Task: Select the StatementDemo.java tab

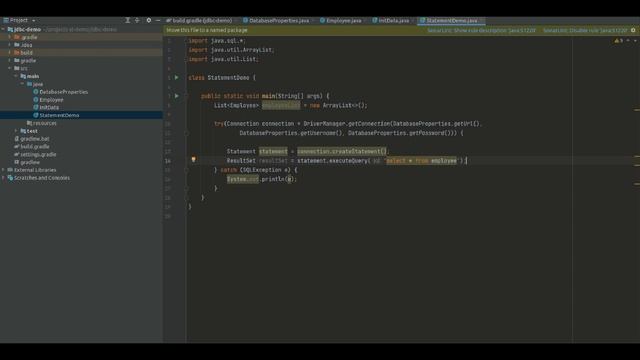Action: coord(451,20)
